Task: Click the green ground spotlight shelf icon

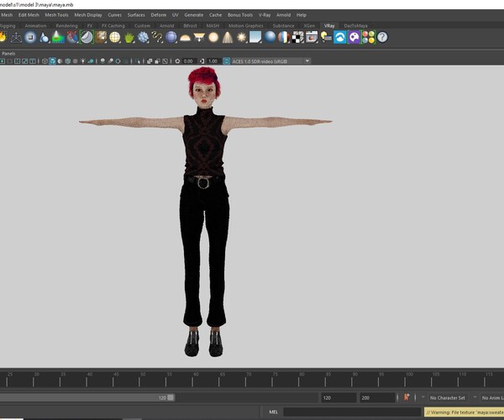Action: click(x=58, y=37)
